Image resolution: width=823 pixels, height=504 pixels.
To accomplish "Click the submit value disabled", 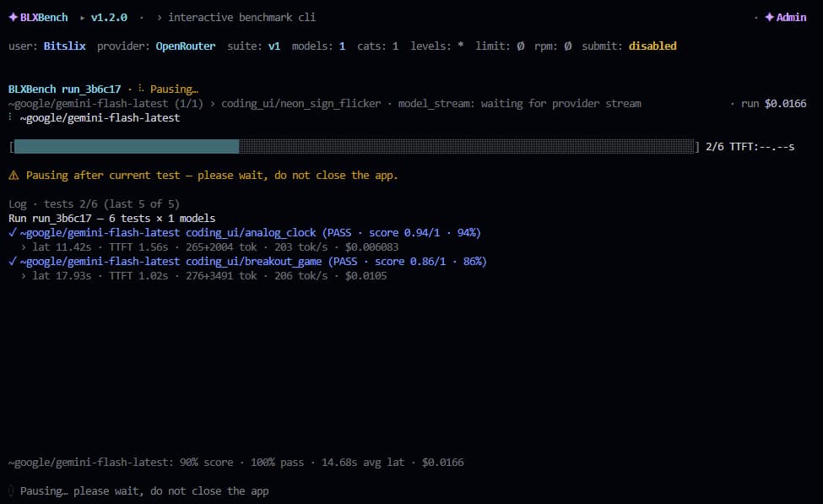I will 652,46.
